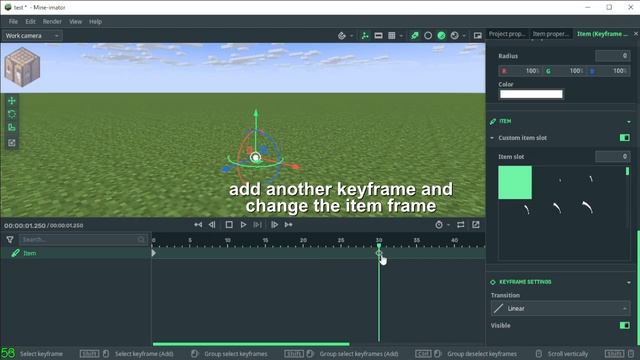Switch to the Item properties tab

[551, 34]
